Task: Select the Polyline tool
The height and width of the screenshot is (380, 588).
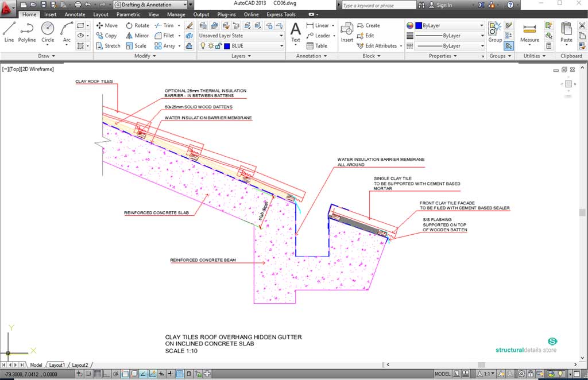Action: point(27,31)
